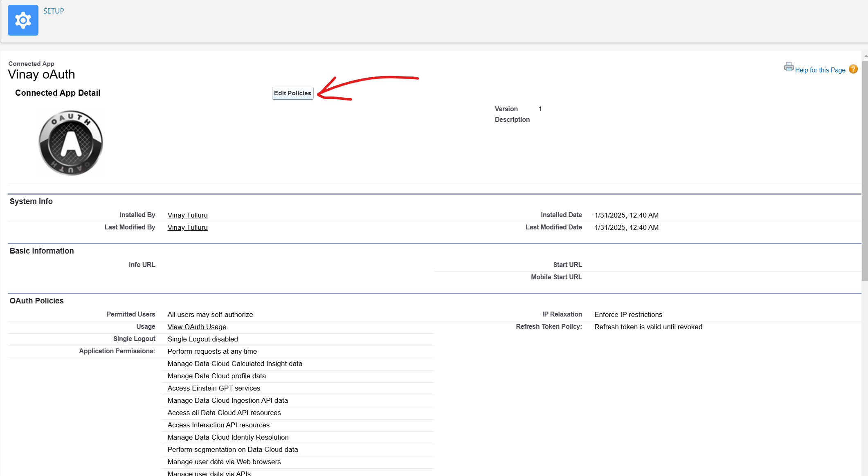This screenshot has width=868, height=476.
Task: Click 'Single Logout disabled' text
Action: click(203, 339)
